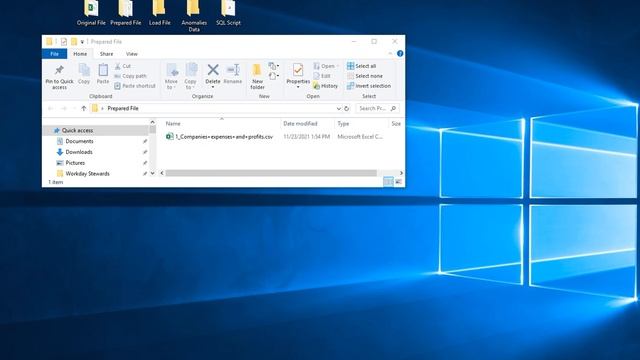Open the Easy access dropdown
Screen dimensions: 640x360
(273, 76)
